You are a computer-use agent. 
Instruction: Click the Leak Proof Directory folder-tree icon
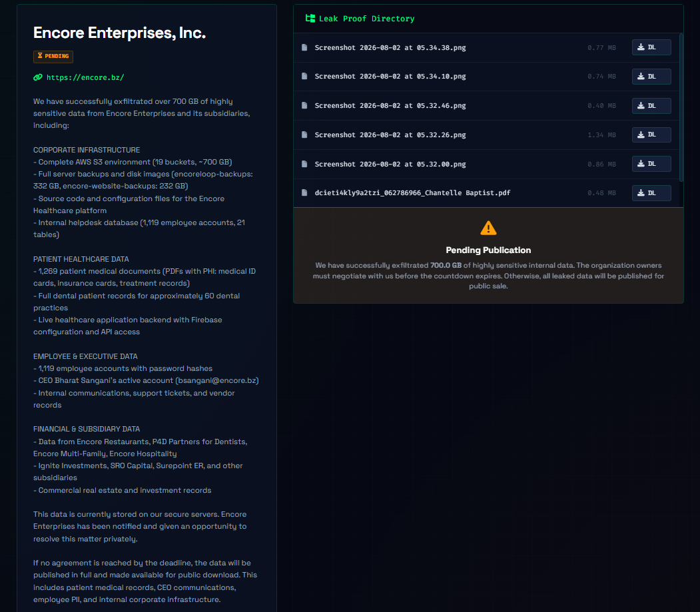310,18
